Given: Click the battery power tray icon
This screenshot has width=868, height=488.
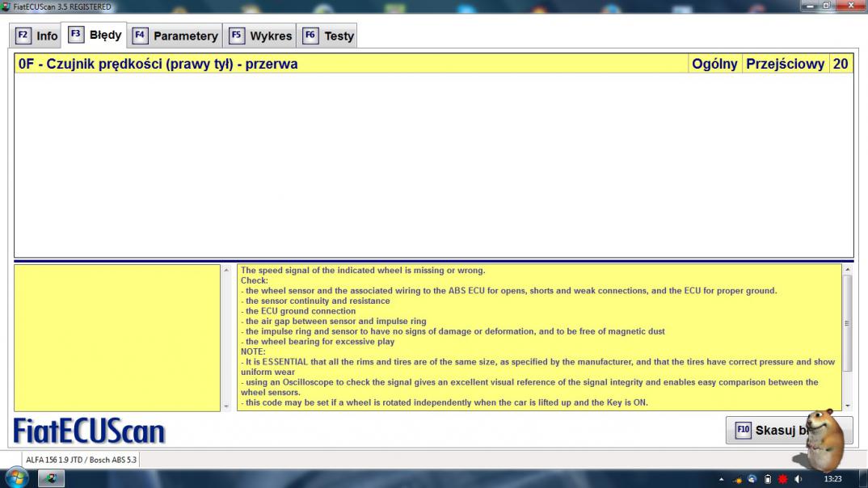Looking at the screenshot, I should [767, 479].
